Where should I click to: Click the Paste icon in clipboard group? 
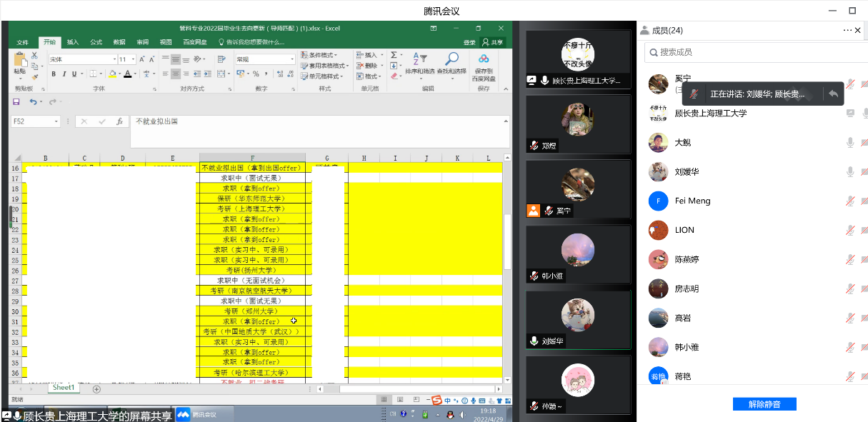tap(19, 62)
